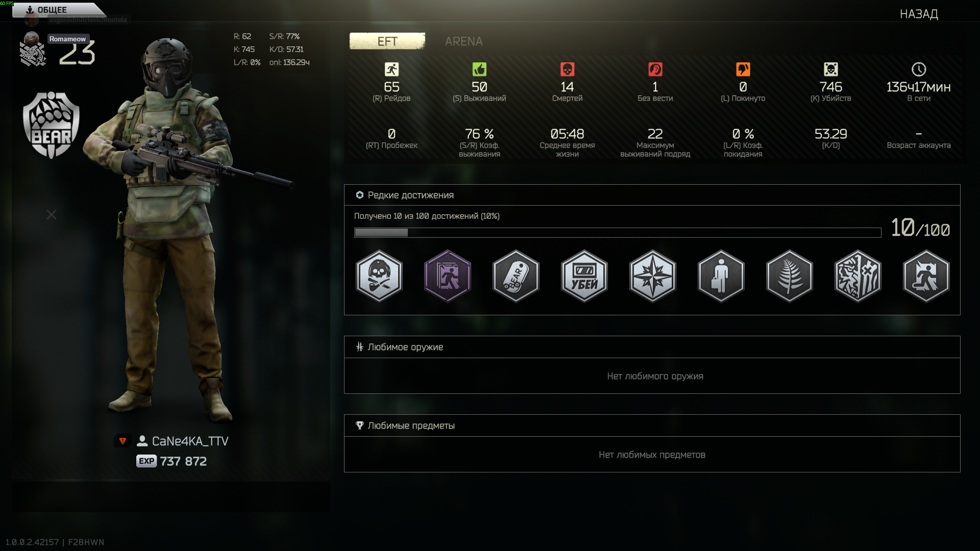This screenshot has width=980, height=551.
Task: Select the purple extraction achievement badge
Action: (x=448, y=276)
